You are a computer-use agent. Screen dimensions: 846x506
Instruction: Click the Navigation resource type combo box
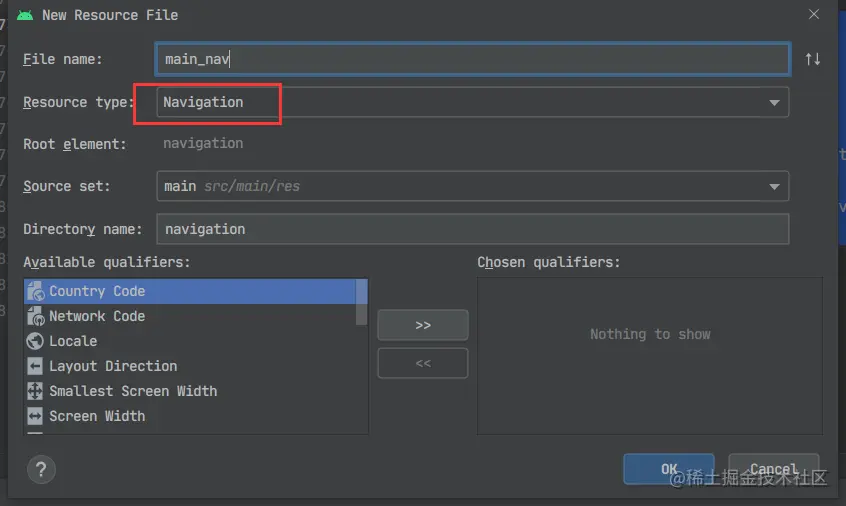tap(473, 102)
